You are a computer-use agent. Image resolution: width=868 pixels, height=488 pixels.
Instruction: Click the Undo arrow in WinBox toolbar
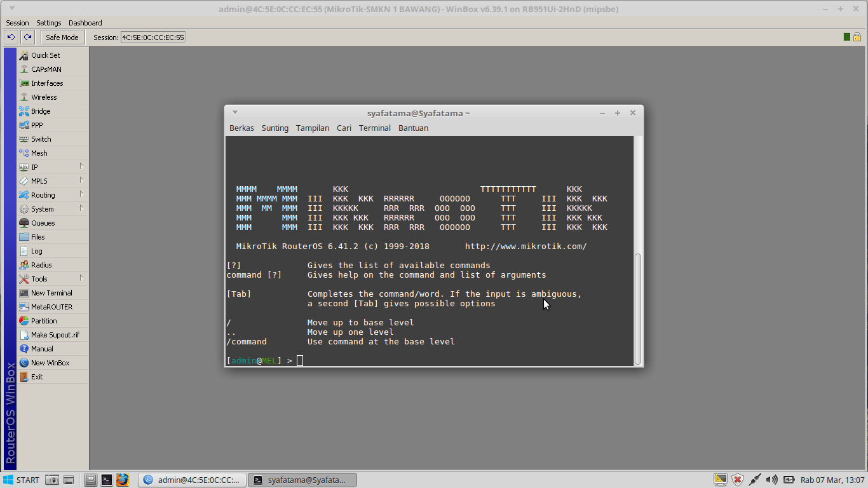11,37
